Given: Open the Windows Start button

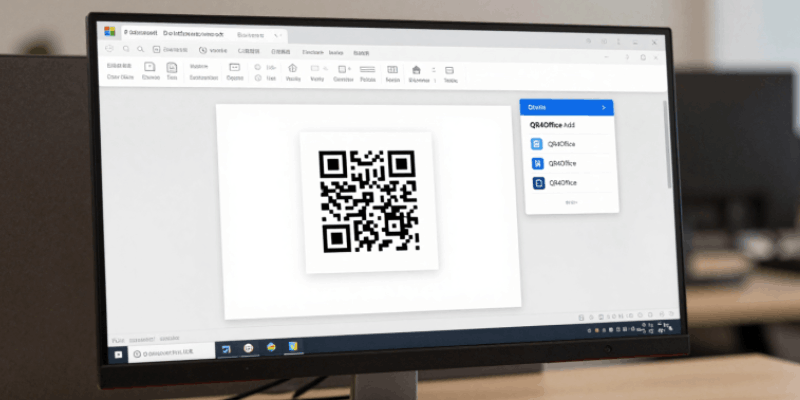Looking at the screenshot, I should point(118,354).
